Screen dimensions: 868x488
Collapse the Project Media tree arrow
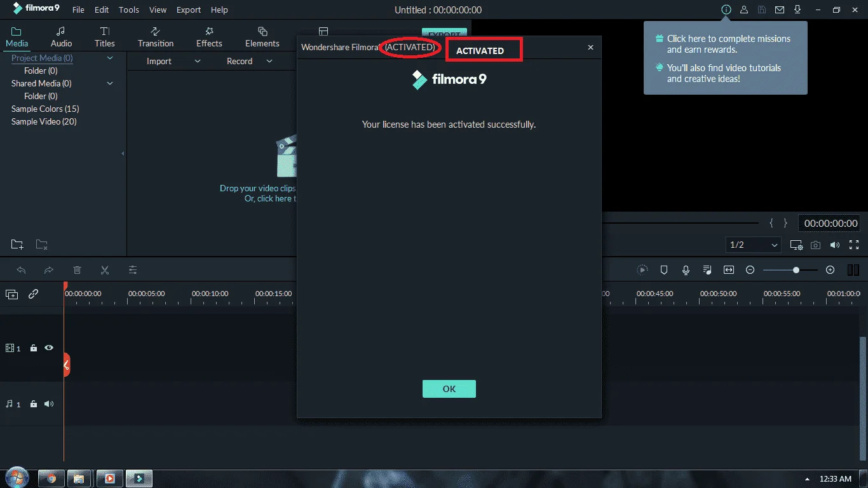pos(110,58)
